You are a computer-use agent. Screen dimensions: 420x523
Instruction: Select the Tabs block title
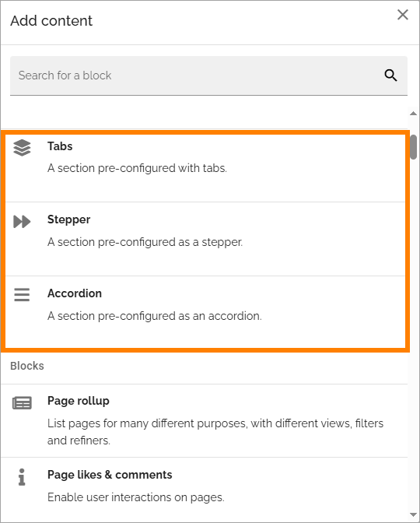click(x=60, y=146)
